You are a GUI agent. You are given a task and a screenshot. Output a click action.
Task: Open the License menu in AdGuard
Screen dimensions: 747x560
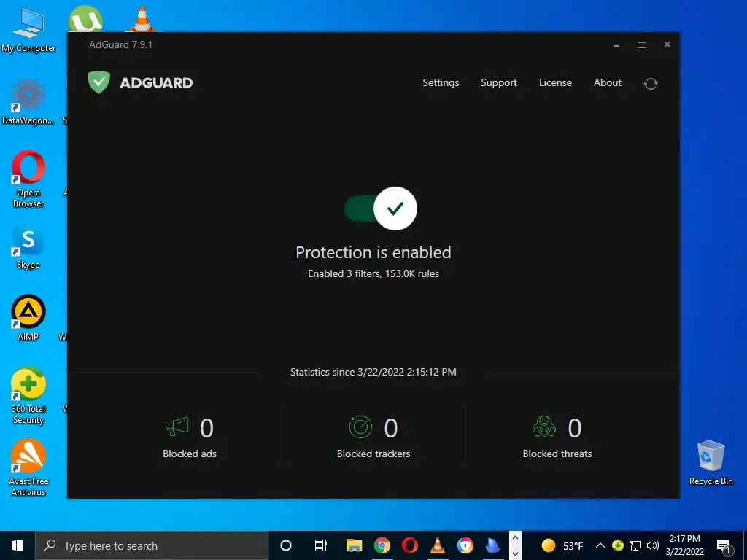[x=555, y=83]
